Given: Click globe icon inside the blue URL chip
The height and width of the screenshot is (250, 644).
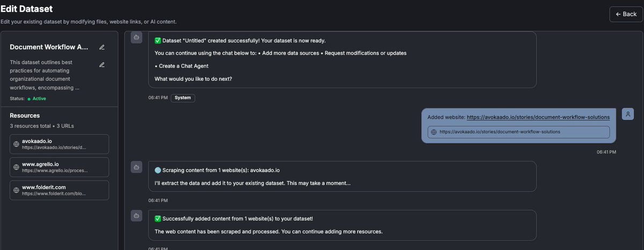Looking at the screenshot, I should point(434,132).
